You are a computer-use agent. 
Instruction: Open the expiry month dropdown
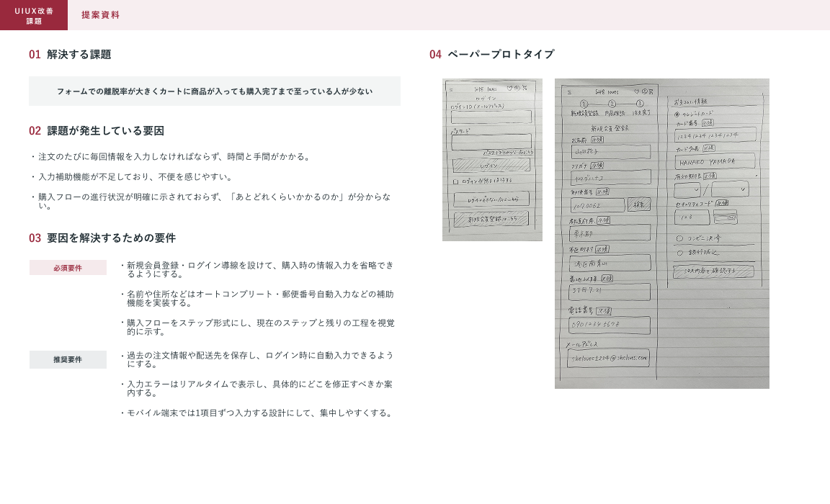pos(687,190)
